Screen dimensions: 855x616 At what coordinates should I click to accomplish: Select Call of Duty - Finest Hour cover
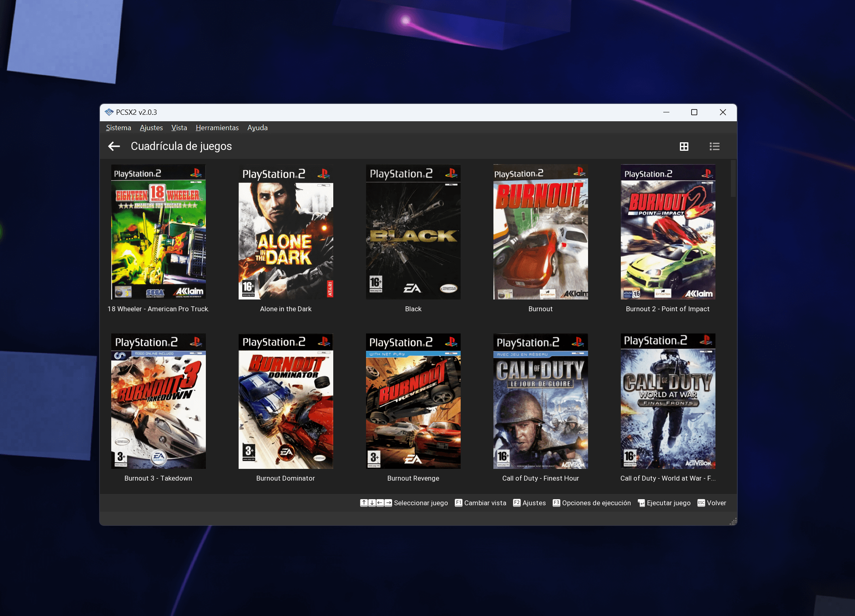tap(540, 401)
